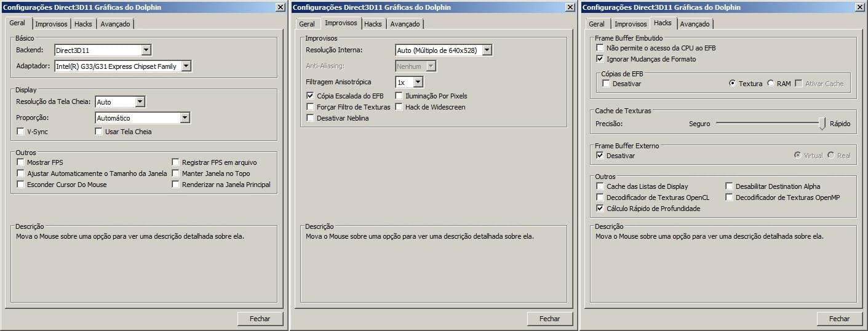Click the Ativar Cache checkbox
The image size is (868, 331).
(799, 84)
